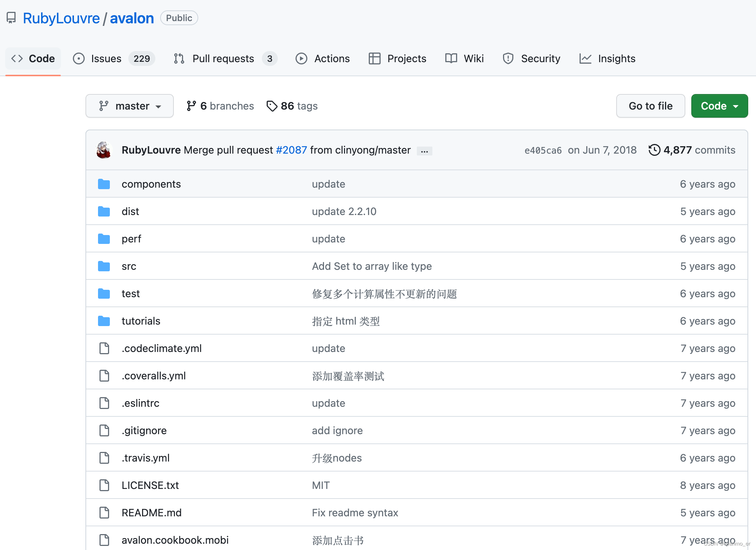Click the RubyLouvre avatar in commit header
756x550 pixels.
point(104,150)
